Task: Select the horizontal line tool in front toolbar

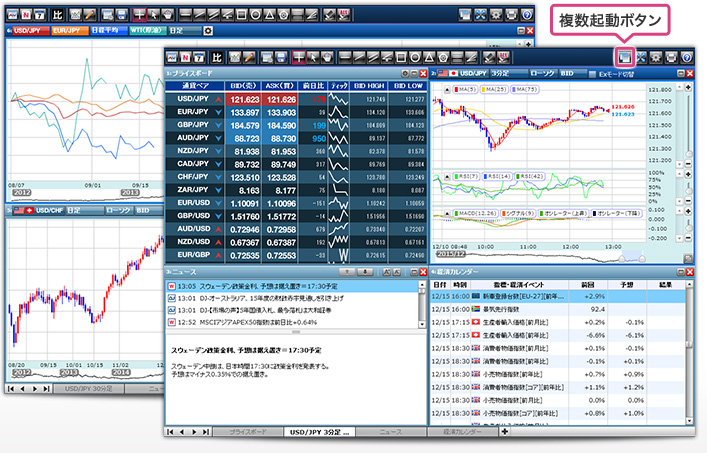Action: [x=345, y=57]
